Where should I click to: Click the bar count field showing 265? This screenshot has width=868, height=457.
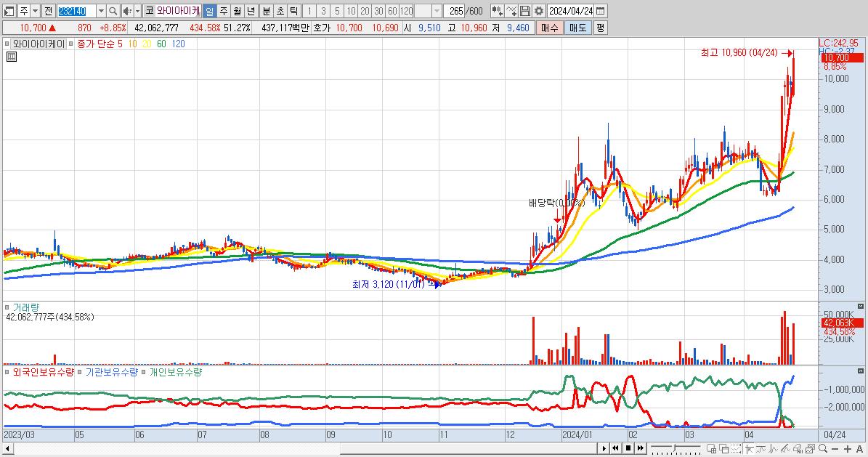point(455,11)
